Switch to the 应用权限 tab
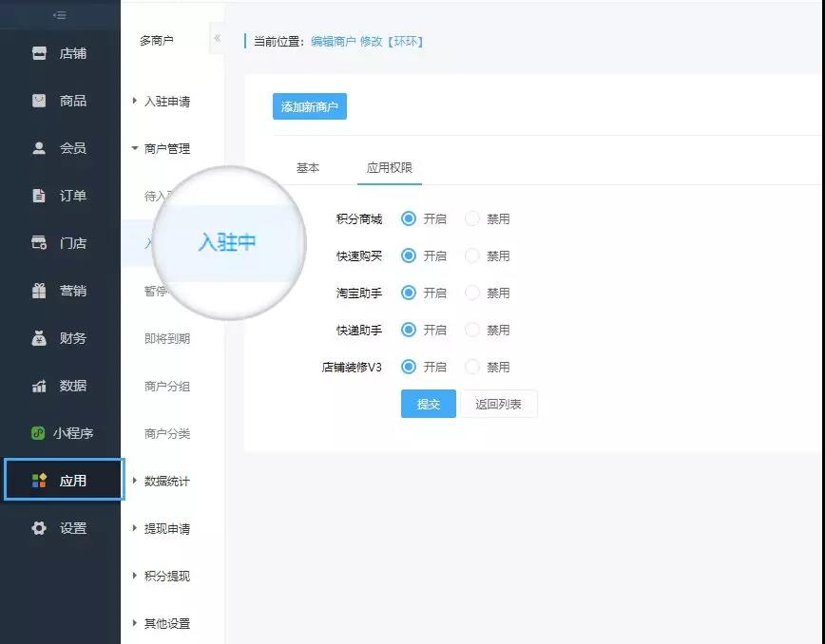This screenshot has height=644, width=825. (x=390, y=168)
